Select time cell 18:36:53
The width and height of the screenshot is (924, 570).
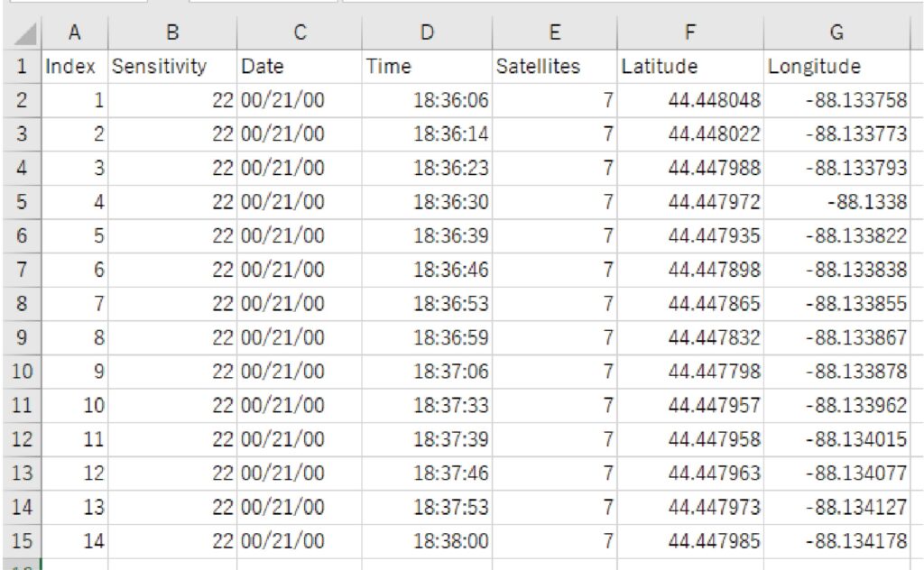pos(427,304)
